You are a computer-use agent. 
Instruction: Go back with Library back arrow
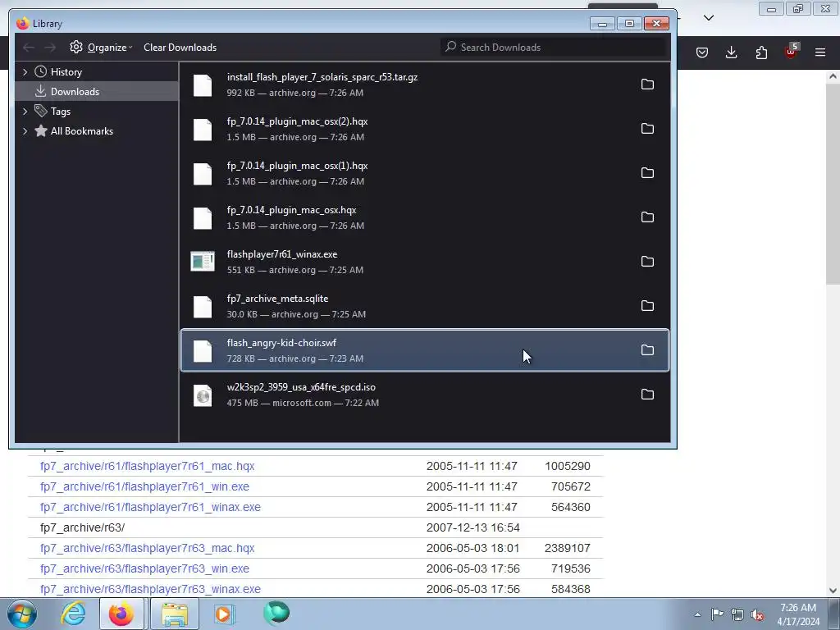[29, 48]
